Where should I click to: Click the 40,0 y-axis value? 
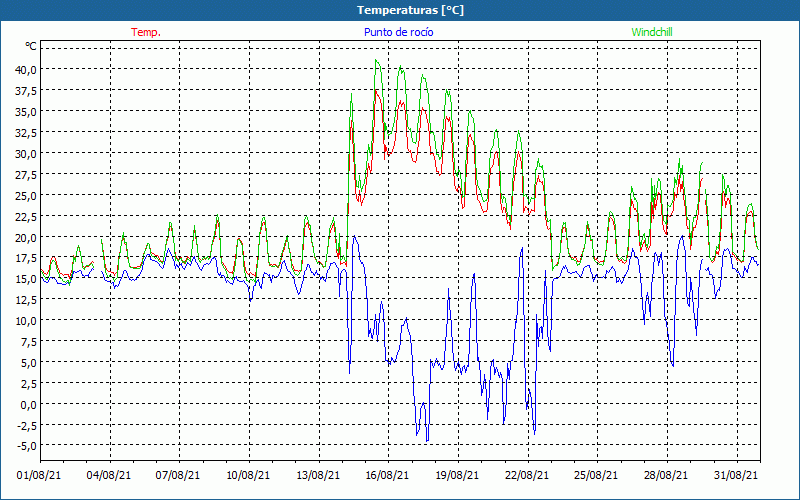26,69
